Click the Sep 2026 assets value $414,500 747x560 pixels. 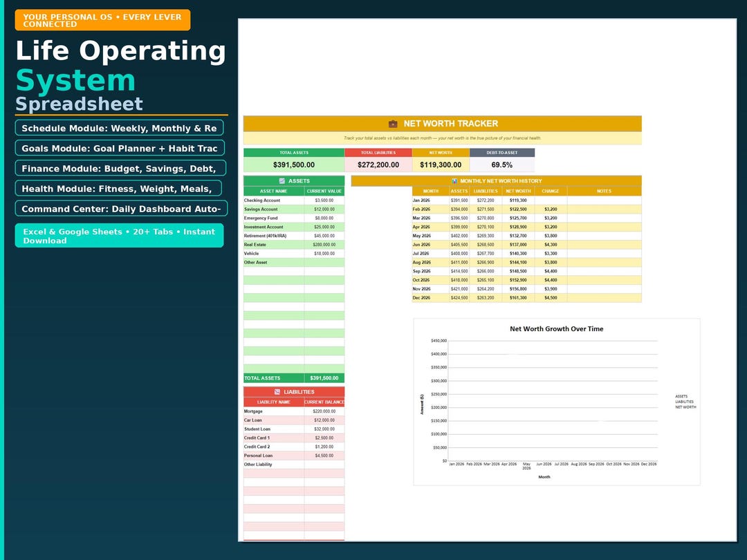(x=459, y=272)
